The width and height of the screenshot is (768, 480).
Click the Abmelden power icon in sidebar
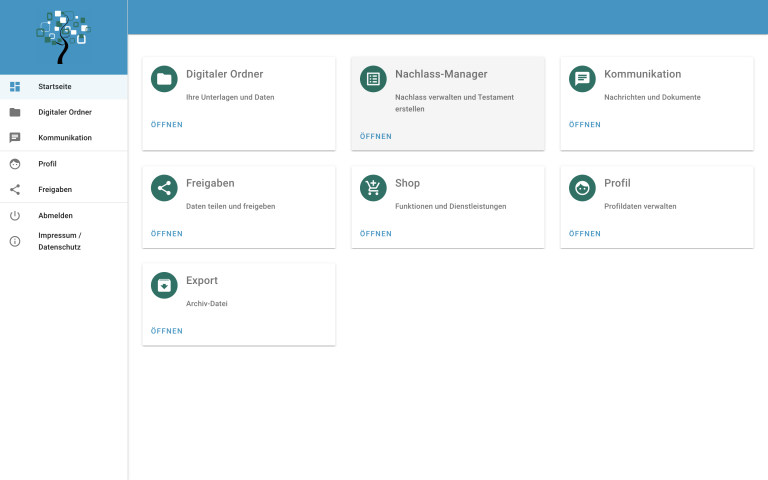coord(15,215)
